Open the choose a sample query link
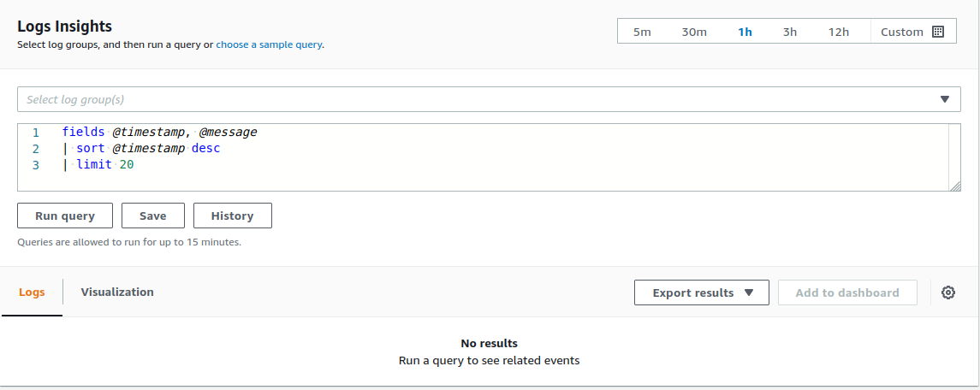 [269, 44]
